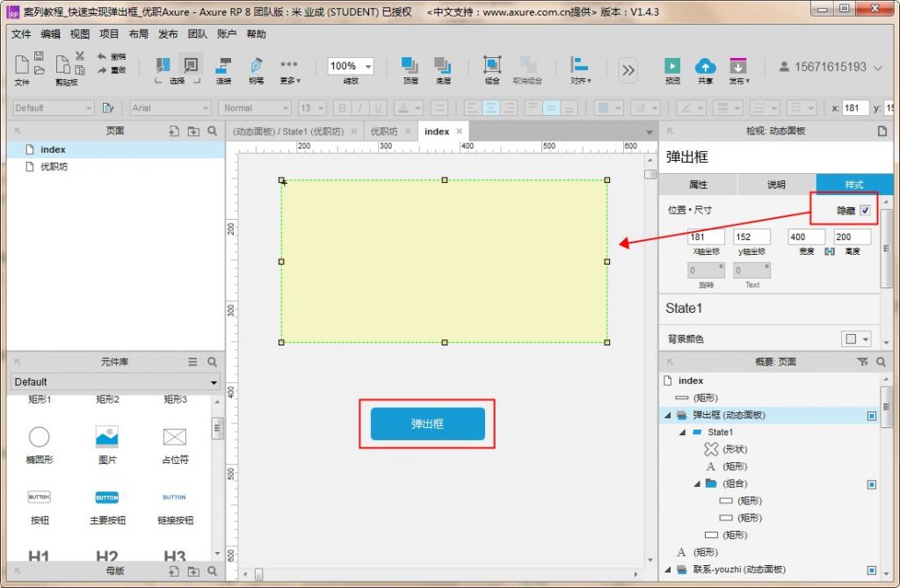
Task: Click the 宽度 (width) field showing 400
Action: (807, 237)
